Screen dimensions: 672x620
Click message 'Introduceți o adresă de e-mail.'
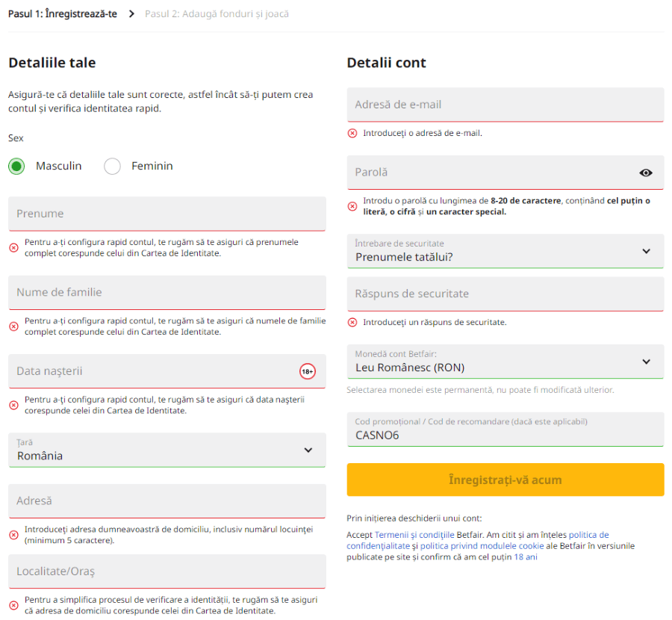pos(423,134)
